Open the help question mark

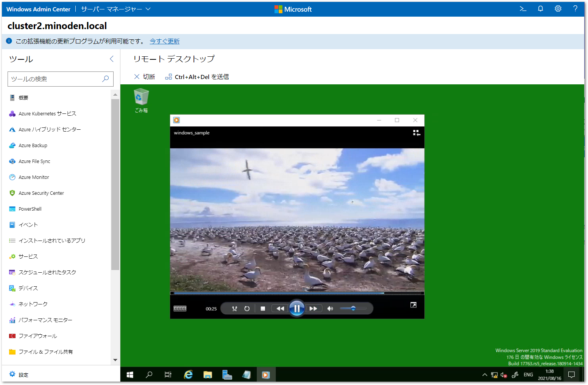click(575, 9)
